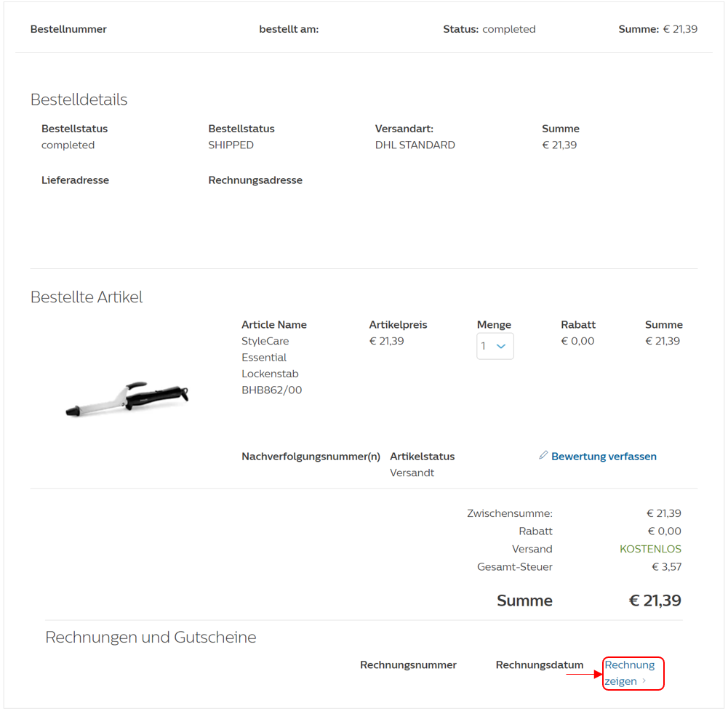The image size is (728, 711).
Task: Click the pencil icon beside Bewertung verfassen
Action: [543, 456]
